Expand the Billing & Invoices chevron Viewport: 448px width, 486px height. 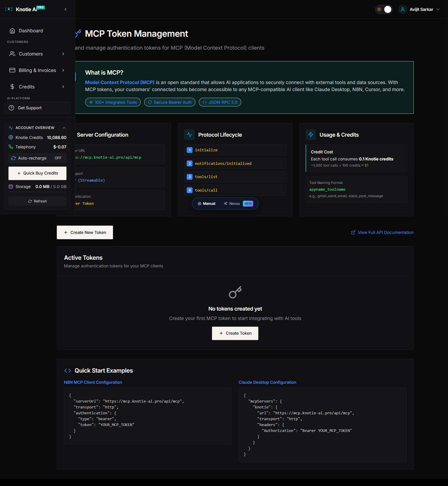63,70
